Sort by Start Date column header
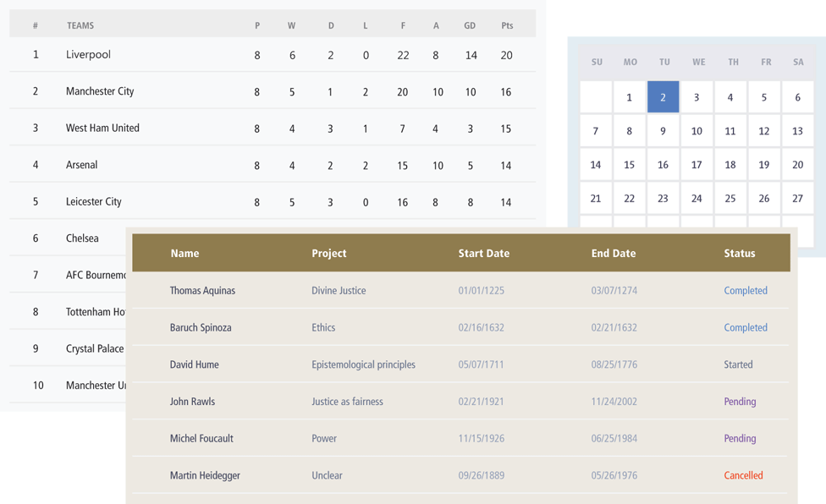 (484, 253)
